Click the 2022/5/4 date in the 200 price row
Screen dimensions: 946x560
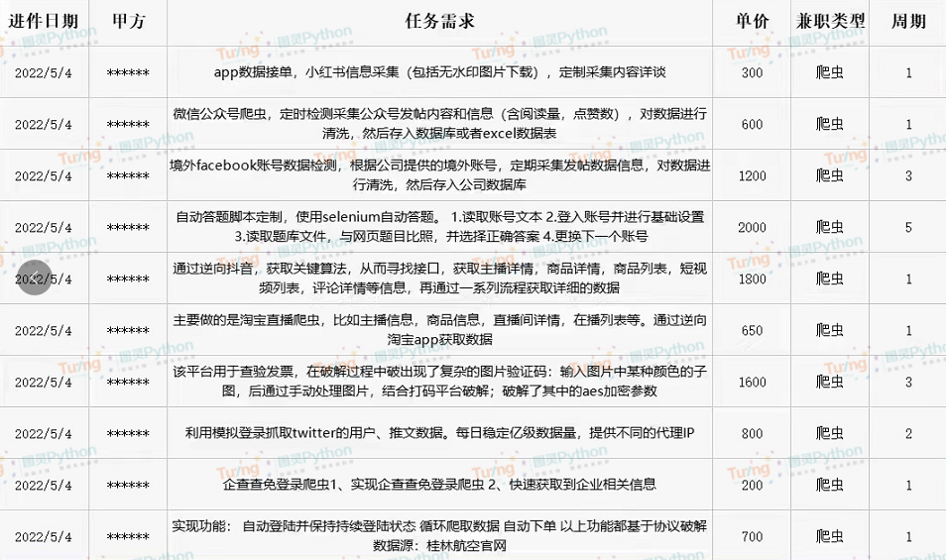click(x=44, y=486)
